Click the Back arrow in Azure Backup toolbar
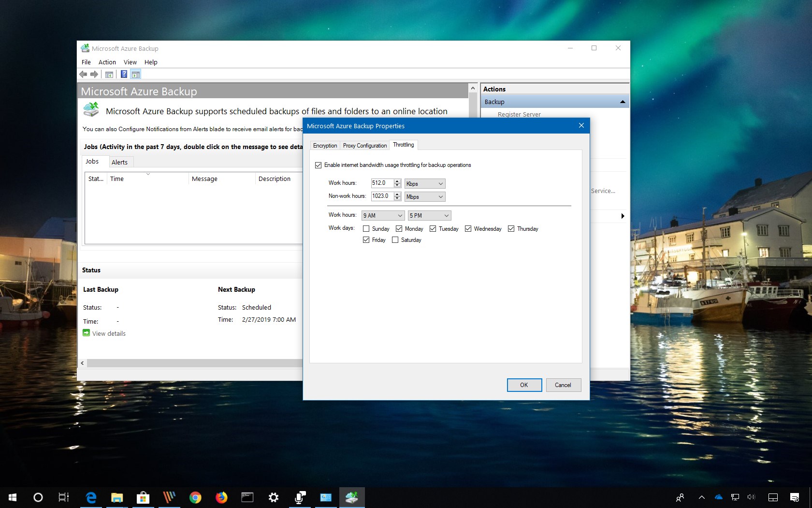Viewport: 812px width, 508px height. [x=83, y=74]
